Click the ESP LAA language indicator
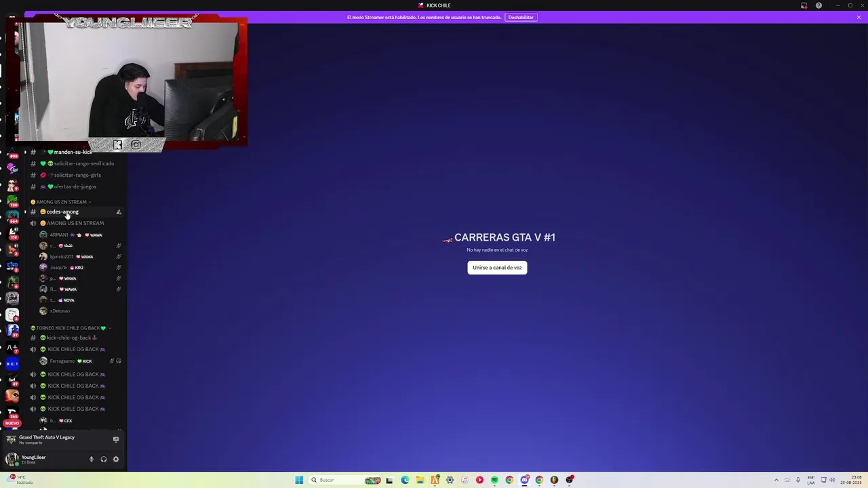The image size is (868, 488). pyautogui.click(x=811, y=480)
